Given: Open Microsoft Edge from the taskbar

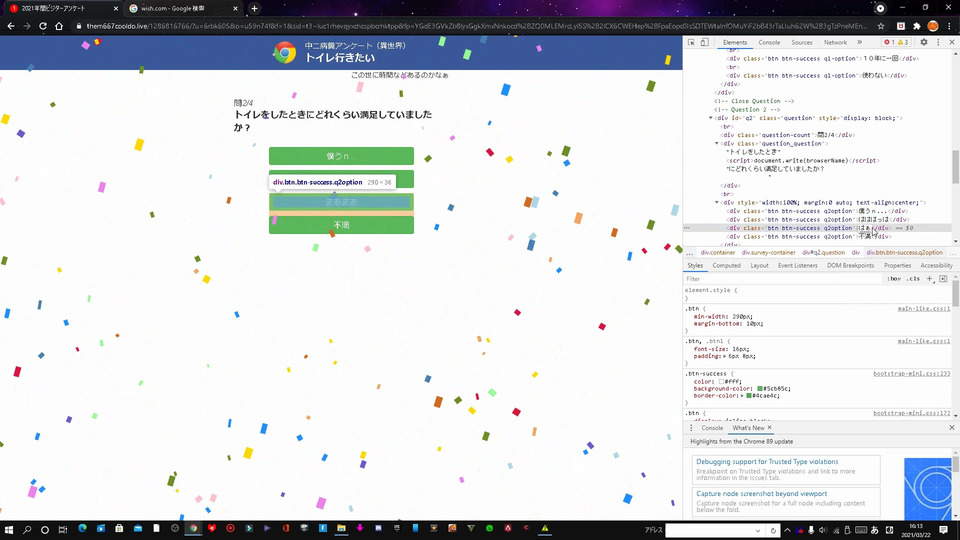Looking at the screenshot, I should (82, 528).
